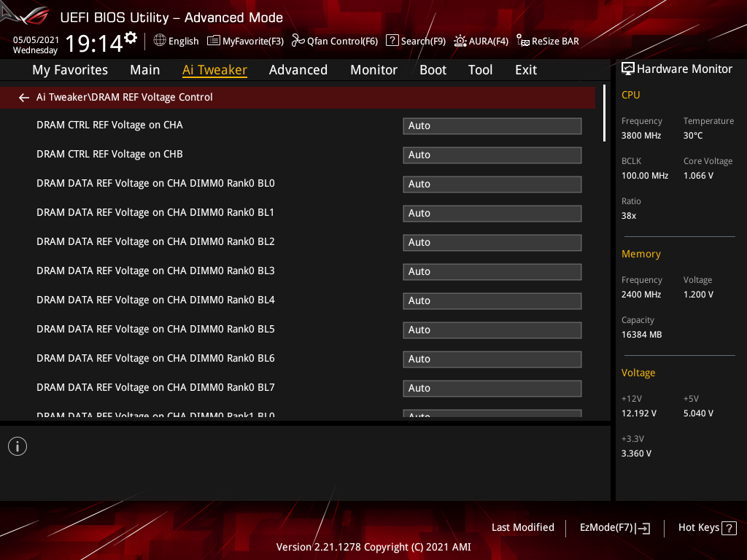This screenshot has height=560, width=747.
Task: Click the Hardware Monitor screen icon
Action: pyautogui.click(x=628, y=69)
